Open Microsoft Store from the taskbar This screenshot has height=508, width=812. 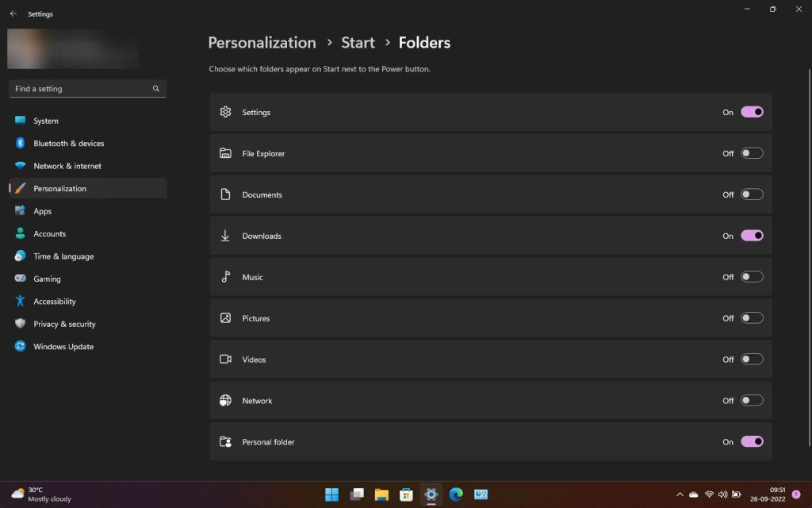tap(407, 495)
